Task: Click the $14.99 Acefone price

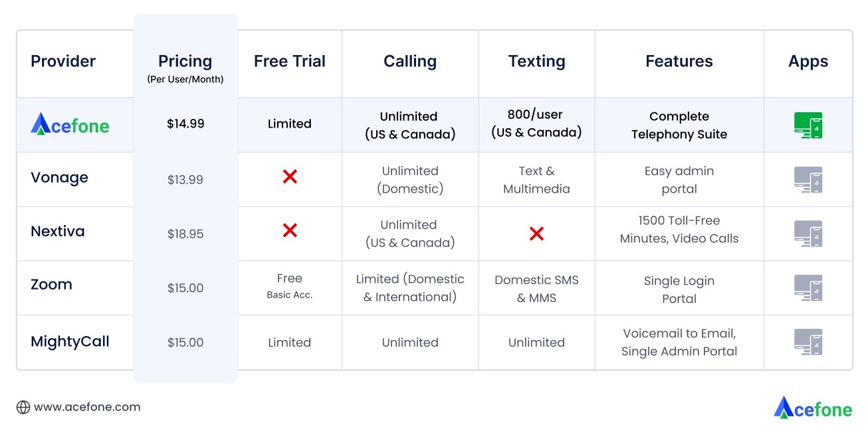Action: coord(185,124)
